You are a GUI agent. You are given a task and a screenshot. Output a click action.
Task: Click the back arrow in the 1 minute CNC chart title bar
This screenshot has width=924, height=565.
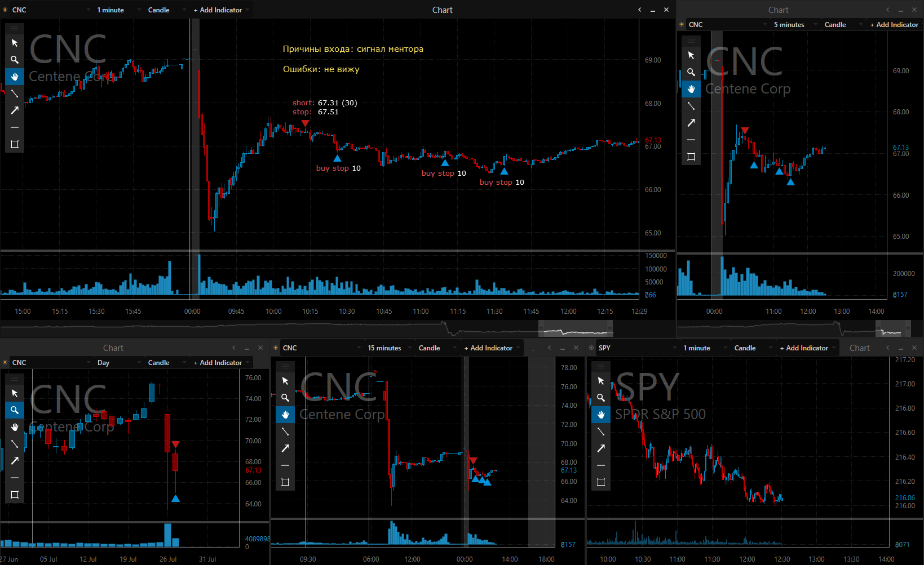click(x=639, y=10)
